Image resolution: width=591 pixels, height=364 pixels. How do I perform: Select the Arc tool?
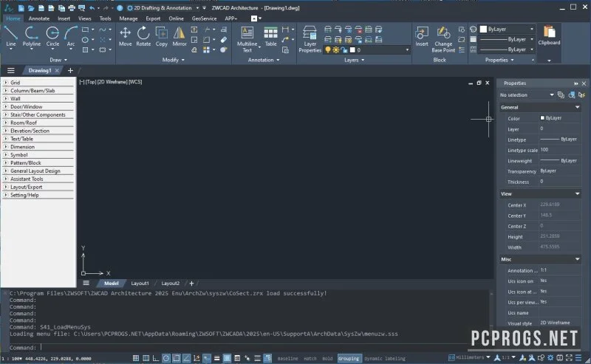[x=70, y=36]
